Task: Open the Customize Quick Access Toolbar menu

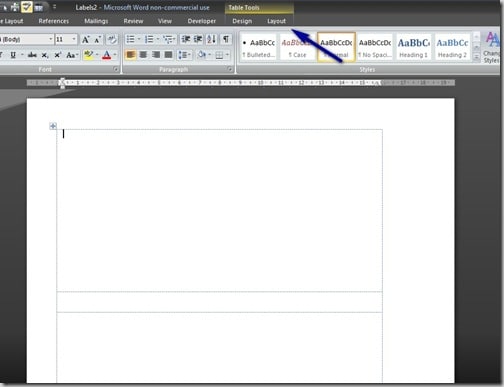Action: point(54,7)
